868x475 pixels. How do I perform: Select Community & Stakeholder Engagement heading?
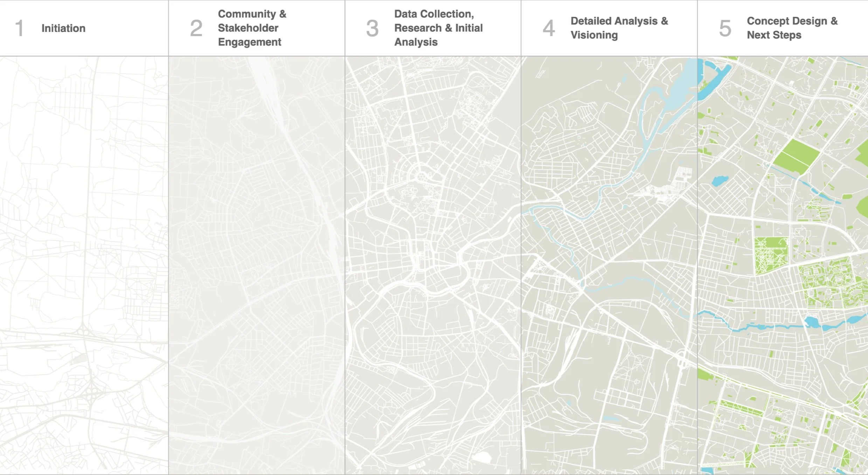pos(251,28)
